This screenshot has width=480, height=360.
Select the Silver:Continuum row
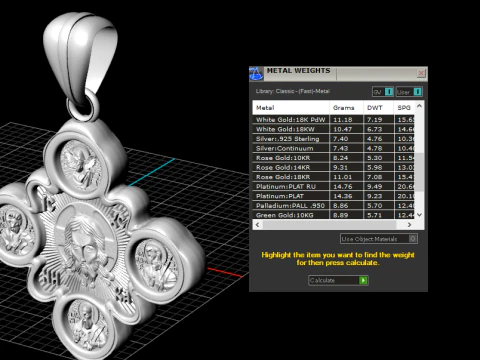[x=333, y=148]
